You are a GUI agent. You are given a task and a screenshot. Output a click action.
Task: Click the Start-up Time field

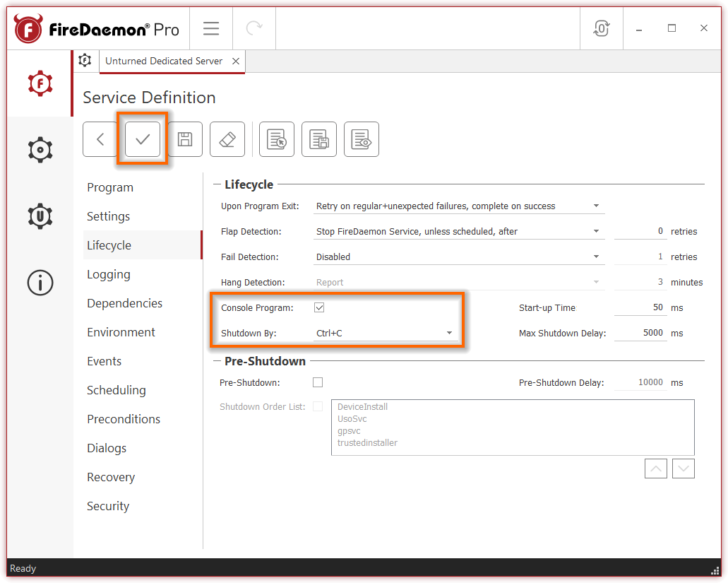point(640,307)
